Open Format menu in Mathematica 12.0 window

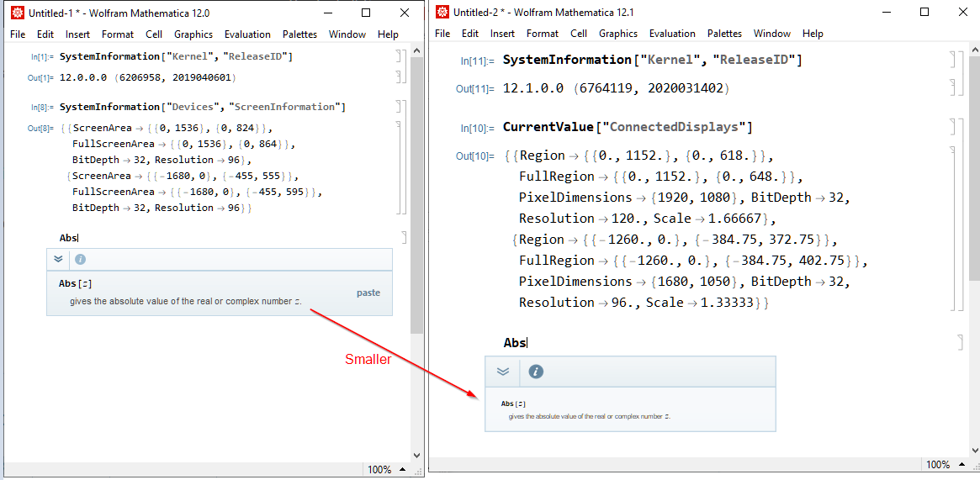tap(118, 34)
